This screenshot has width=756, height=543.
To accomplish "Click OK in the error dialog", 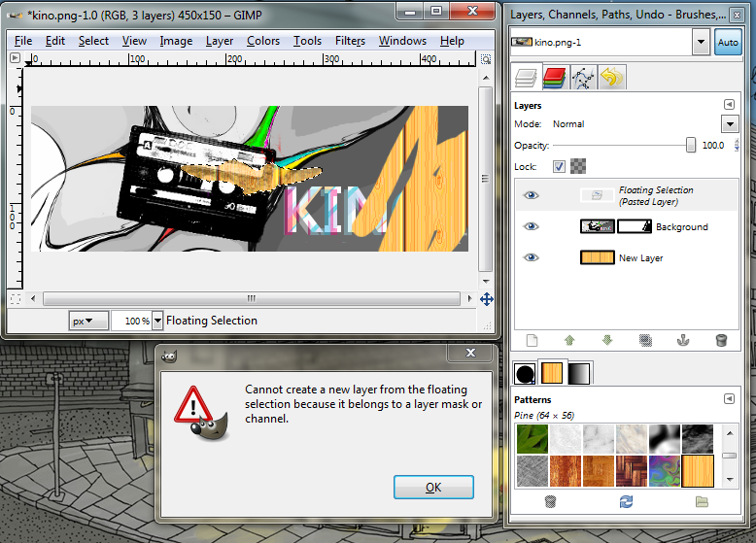I will tap(433, 487).
